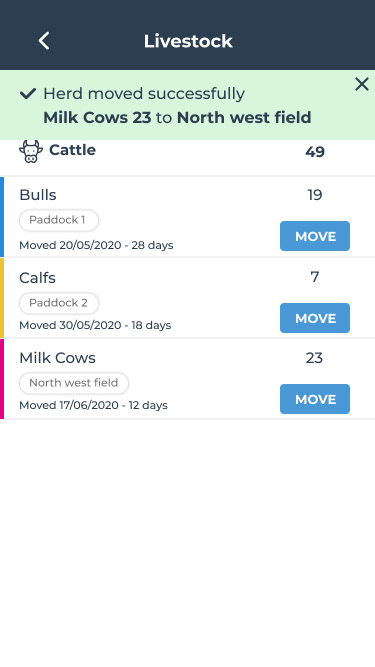Click the Cattle total count 49

click(x=315, y=152)
